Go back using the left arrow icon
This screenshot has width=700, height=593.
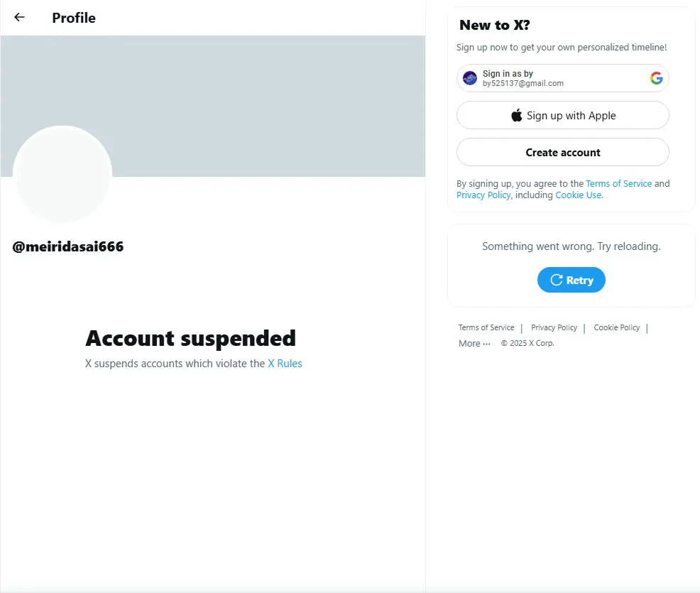19,18
